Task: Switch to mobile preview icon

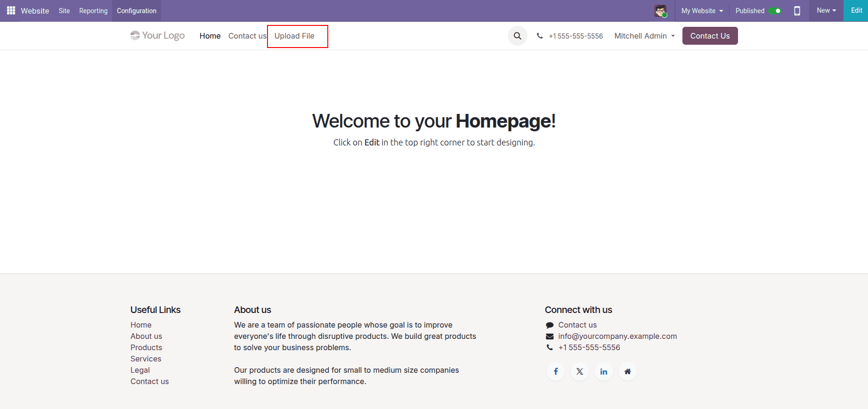Action: point(797,11)
